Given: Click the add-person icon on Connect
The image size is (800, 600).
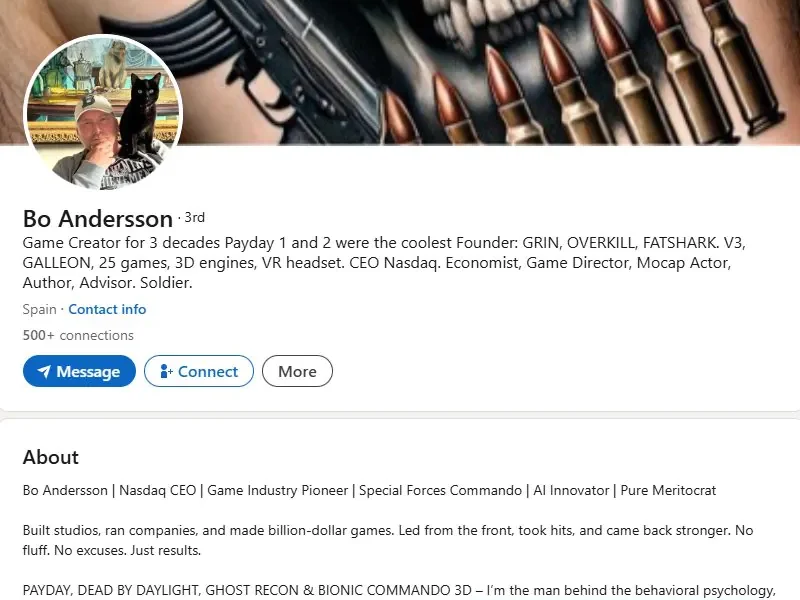Looking at the screenshot, I should coord(166,371).
